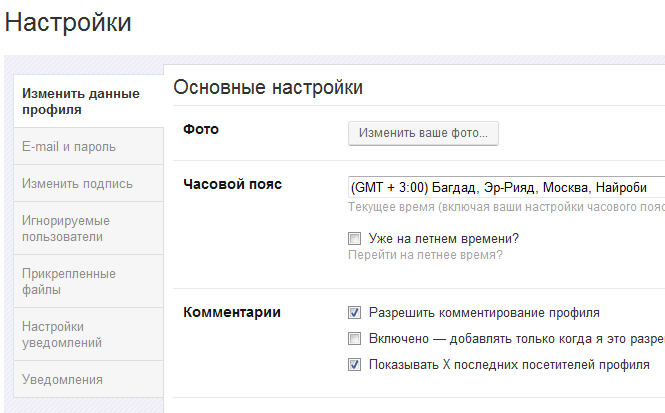Viewport: 665px width, 413px height.
Task: Disable 'Показывать X последних посетителей профиля'
Action: coord(354,364)
